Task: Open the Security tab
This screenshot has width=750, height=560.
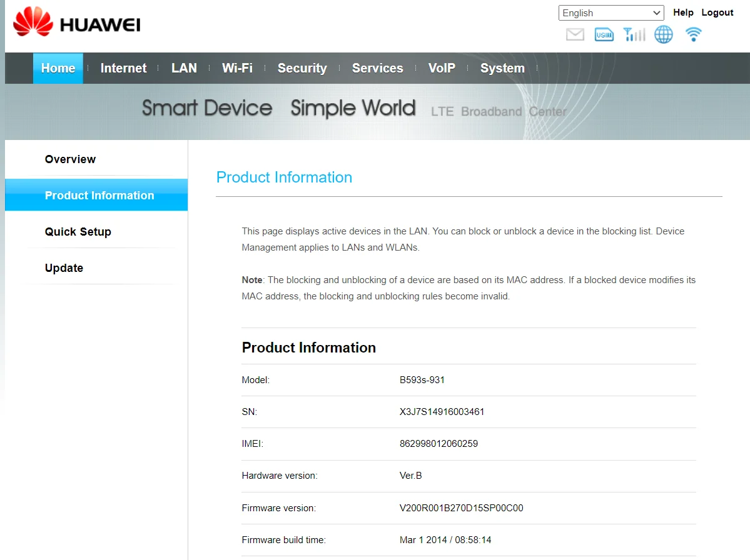Action: point(302,68)
